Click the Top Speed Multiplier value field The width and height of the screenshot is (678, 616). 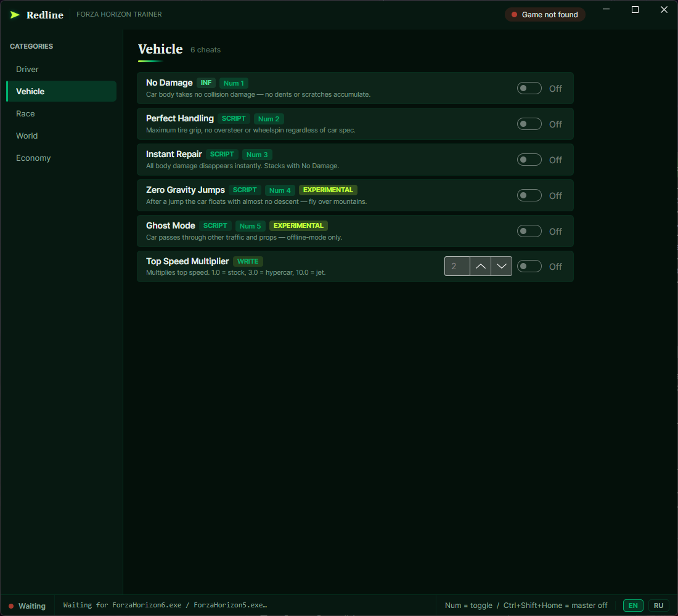[457, 266]
